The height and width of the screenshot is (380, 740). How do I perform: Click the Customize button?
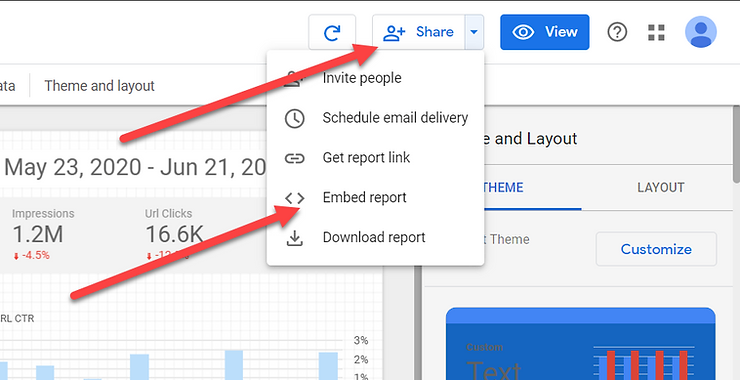656,249
